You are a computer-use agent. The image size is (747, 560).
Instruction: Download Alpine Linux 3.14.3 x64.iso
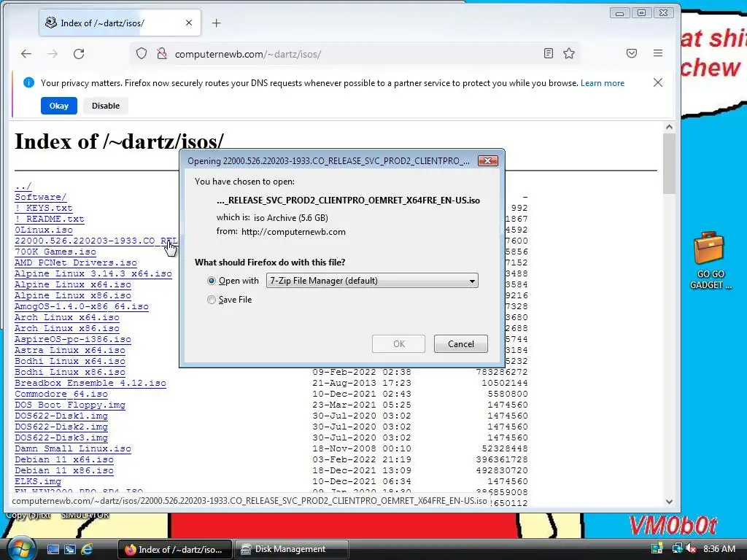(93, 273)
